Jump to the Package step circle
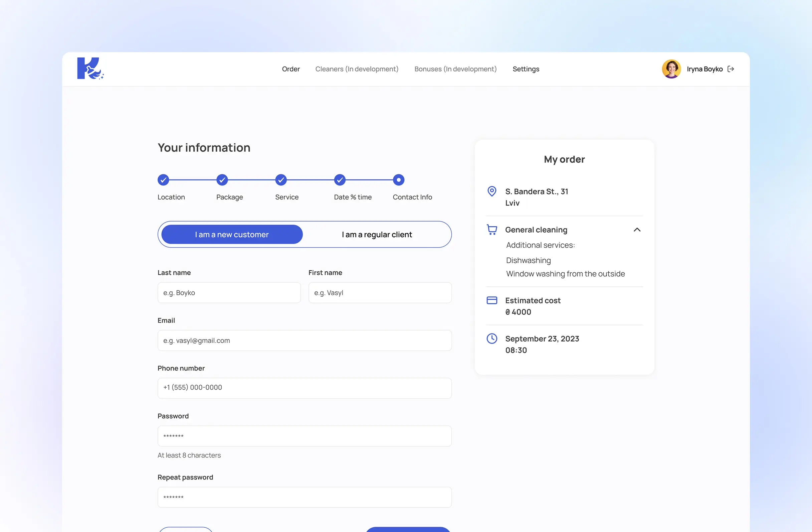This screenshot has width=812, height=532. coord(222,180)
